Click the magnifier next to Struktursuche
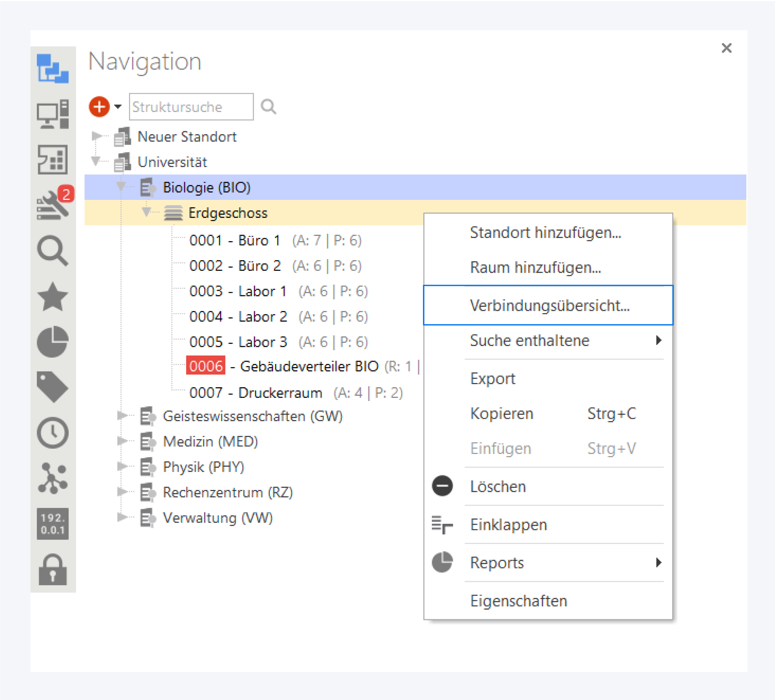Image resolution: width=775 pixels, height=700 pixels. pos(268,106)
